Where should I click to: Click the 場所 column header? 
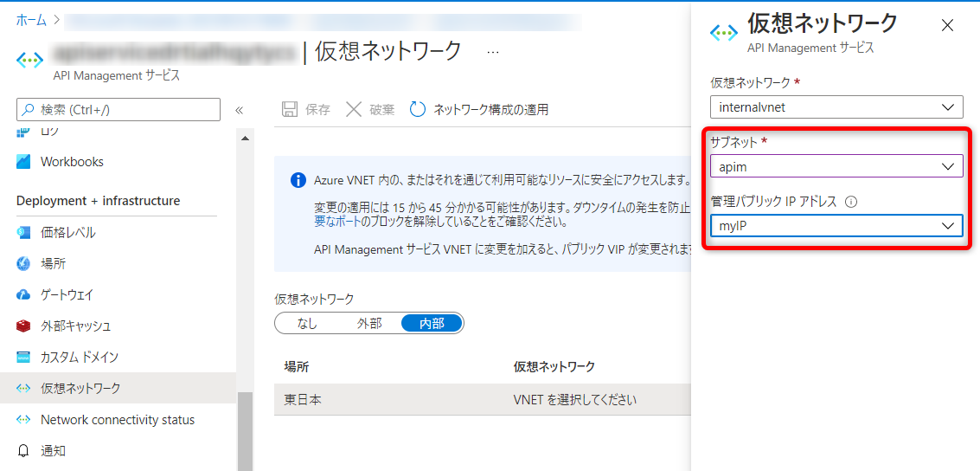297,366
